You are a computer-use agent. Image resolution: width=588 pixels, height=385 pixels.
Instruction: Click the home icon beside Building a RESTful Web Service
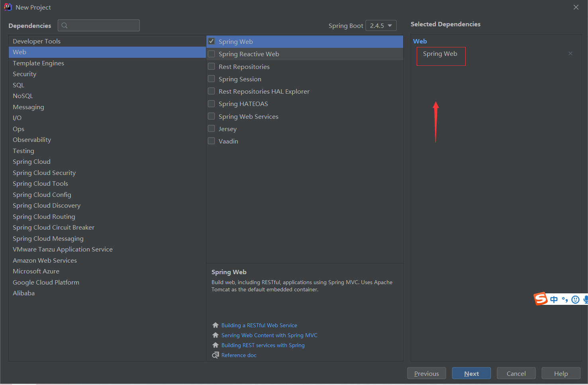coord(216,325)
